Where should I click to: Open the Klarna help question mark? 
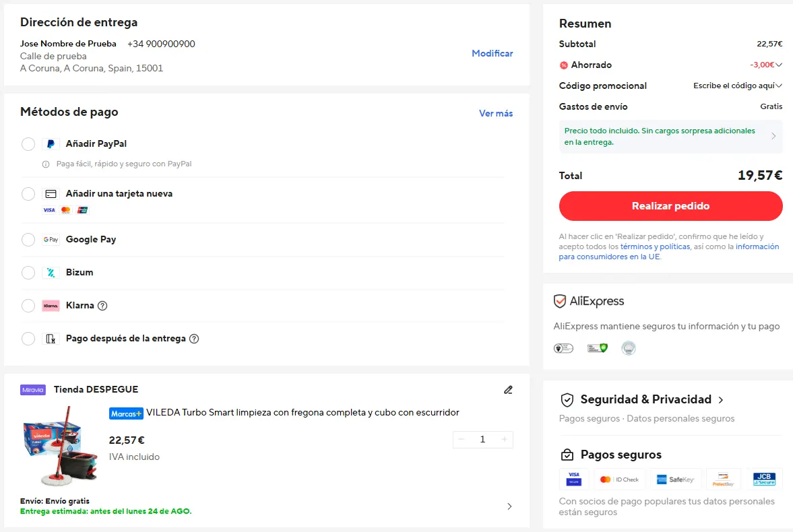tap(102, 306)
